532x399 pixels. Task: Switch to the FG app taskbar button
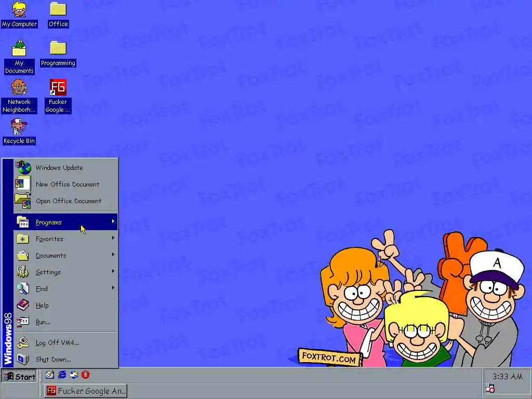(x=86, y=391)
